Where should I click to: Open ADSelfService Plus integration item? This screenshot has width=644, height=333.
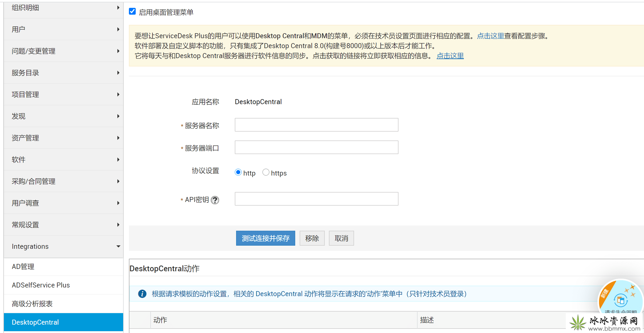point(64,285)
